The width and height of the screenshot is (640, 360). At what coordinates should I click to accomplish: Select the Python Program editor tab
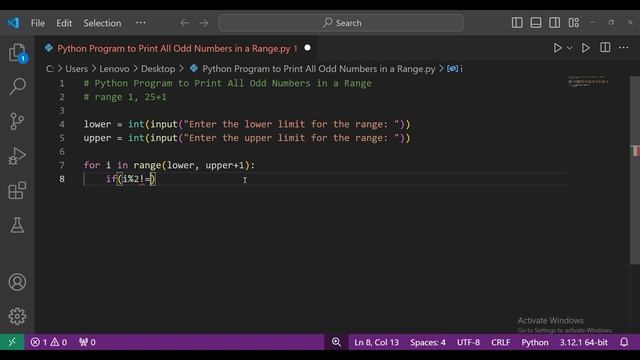(177, 49)
